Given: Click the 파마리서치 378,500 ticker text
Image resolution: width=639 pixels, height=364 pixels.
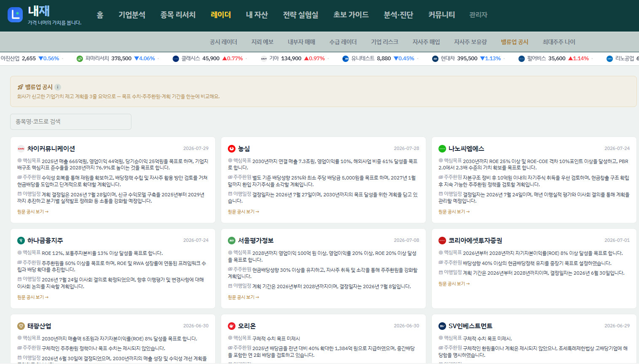Looking at the screenshot, I should [x=108, y=59].
